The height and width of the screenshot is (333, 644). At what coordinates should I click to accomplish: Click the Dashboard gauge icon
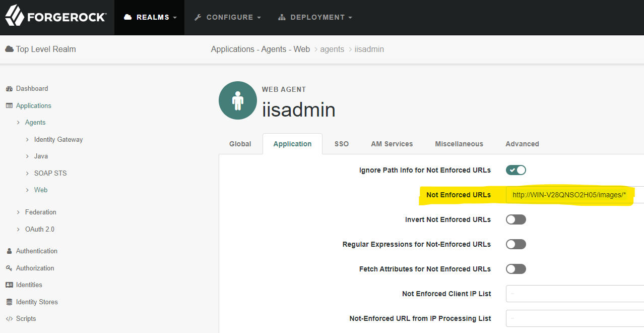point(9,89)
